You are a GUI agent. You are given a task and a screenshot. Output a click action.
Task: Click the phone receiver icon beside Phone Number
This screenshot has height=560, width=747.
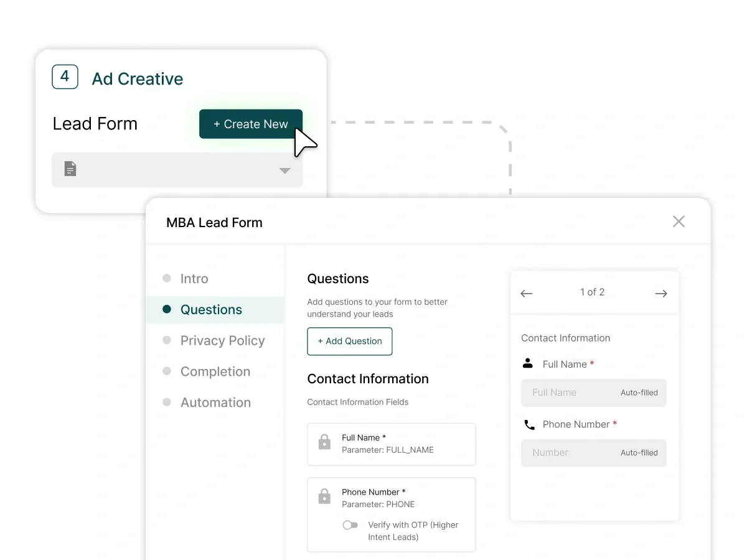529,424
